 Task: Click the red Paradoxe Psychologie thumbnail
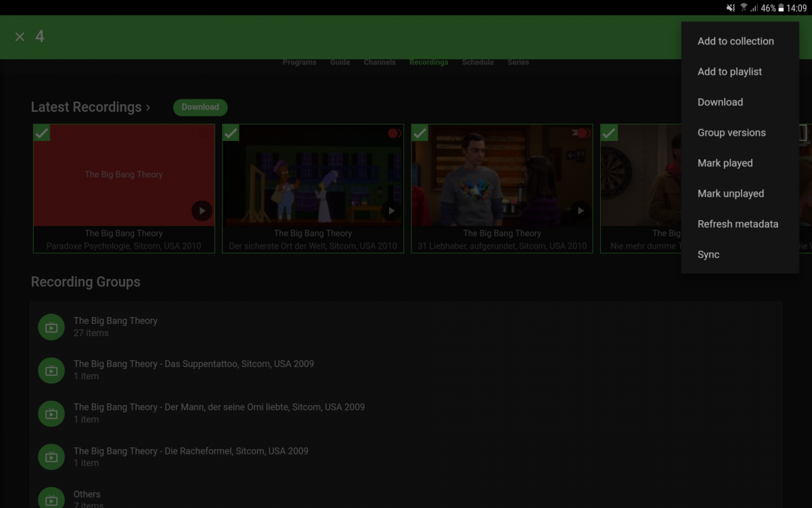coord(124,175)
